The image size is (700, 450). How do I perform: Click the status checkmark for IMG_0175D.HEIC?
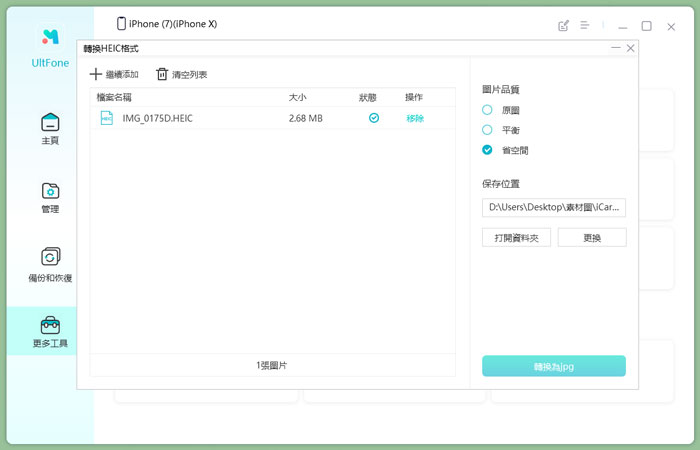pyautogui.click(x=374, y=118)
